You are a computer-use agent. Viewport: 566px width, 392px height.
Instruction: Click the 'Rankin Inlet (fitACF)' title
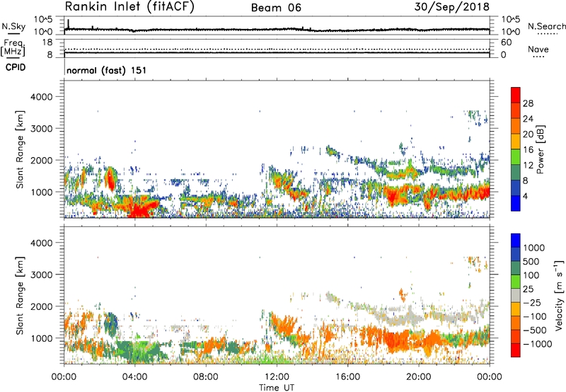tap(129, 7)
